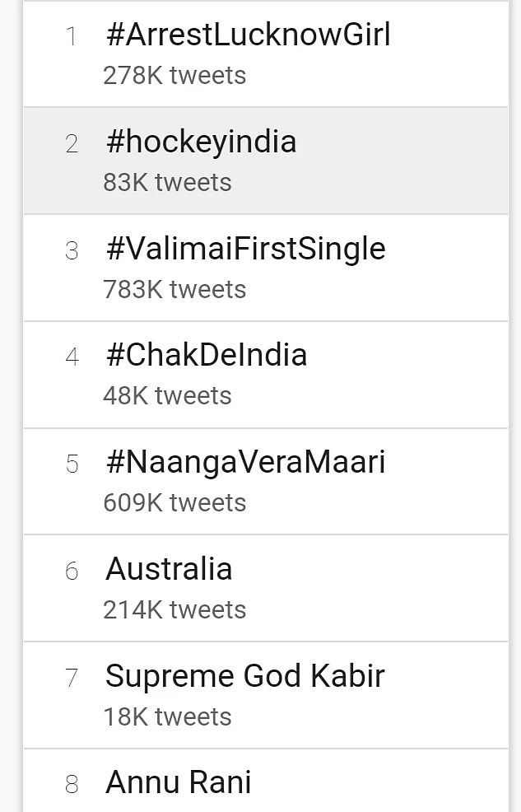
Task: Select rank number 5 in trends list
Action: click(x=72, y=464)
